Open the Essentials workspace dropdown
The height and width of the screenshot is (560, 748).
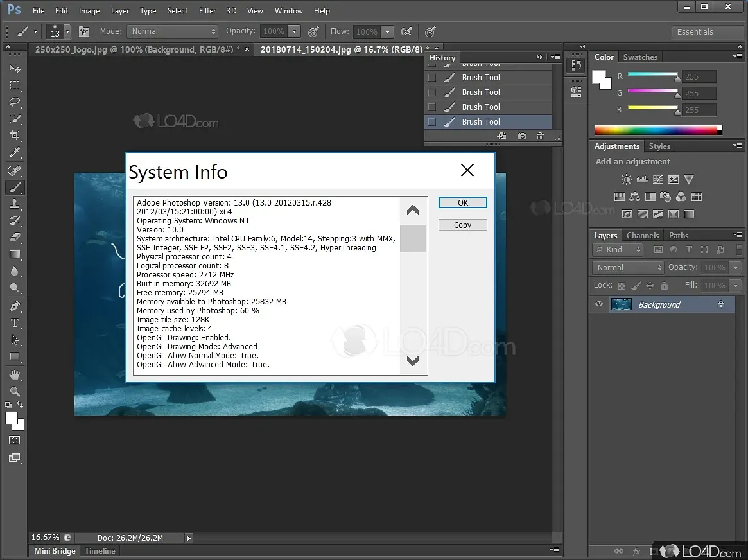tap(708, 32)
